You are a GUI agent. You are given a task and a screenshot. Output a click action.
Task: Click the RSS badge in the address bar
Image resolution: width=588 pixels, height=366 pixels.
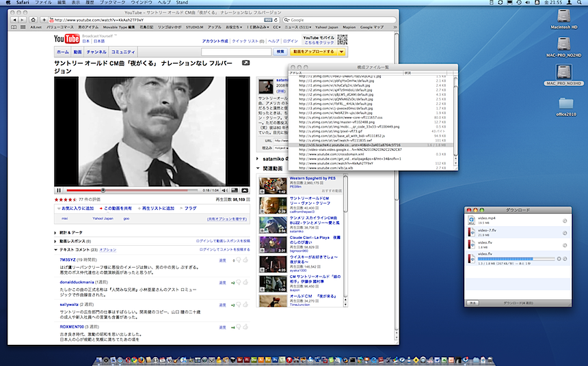tap(268, 20)
